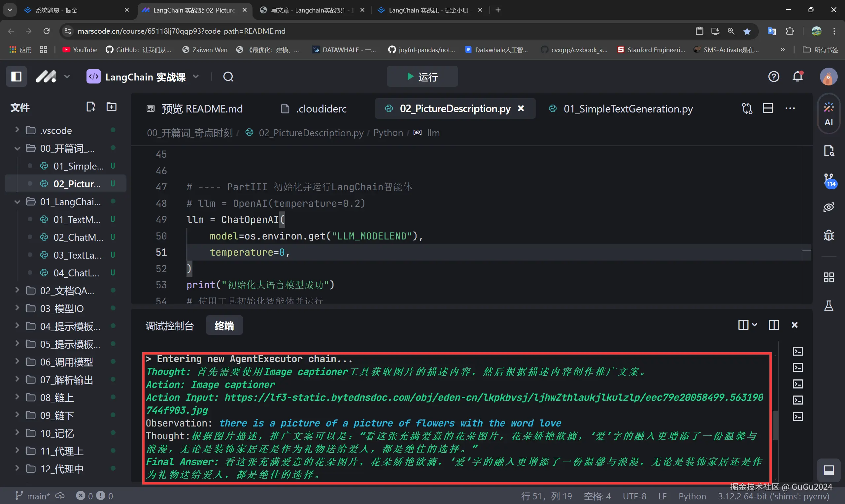Toggle the terminal split panel icon

(x=774, y=325)
